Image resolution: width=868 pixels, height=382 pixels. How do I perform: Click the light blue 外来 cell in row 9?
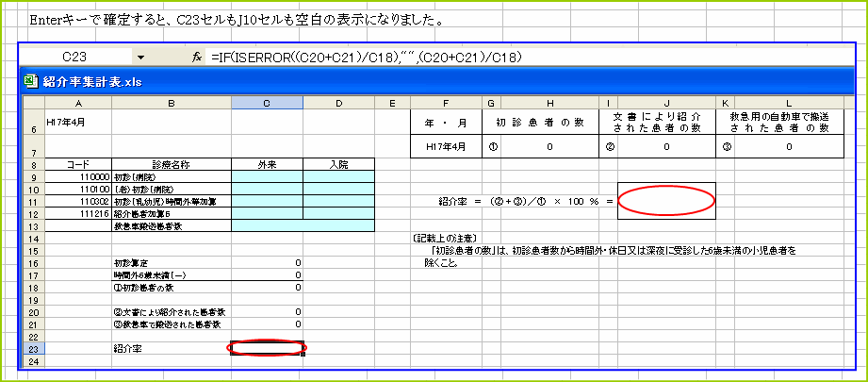pos(268,177)
